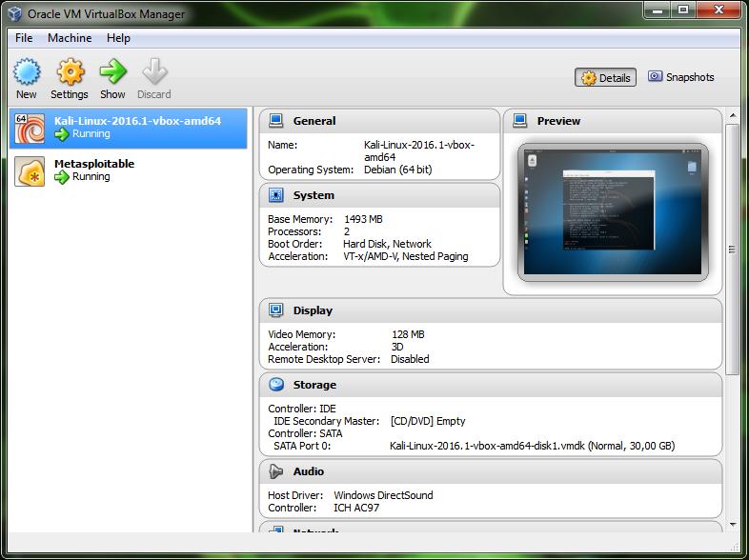Viewport: 749px width, 560px height.
Task: Click the details pane scroll down arrow
Action: pos(732,525)
